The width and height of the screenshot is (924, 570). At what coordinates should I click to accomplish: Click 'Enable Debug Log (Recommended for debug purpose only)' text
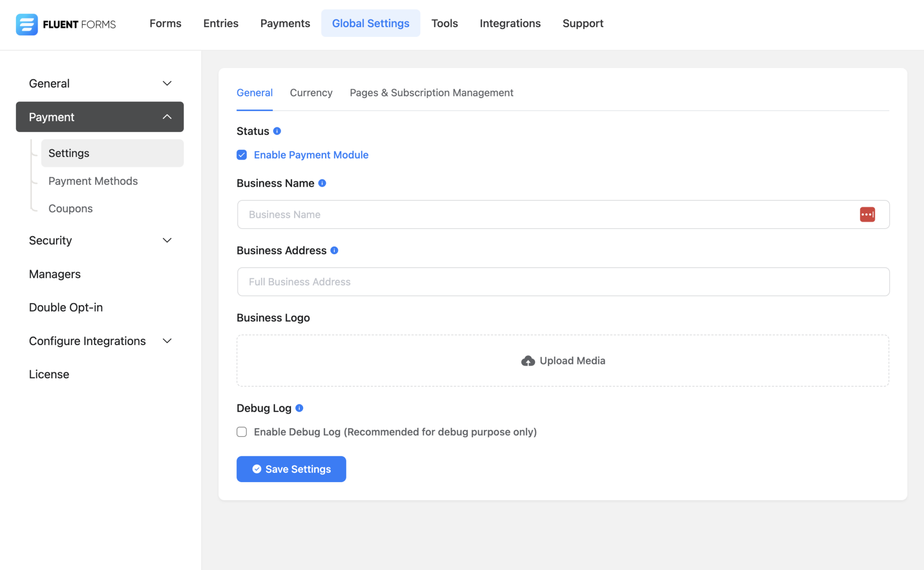(395, 432)
